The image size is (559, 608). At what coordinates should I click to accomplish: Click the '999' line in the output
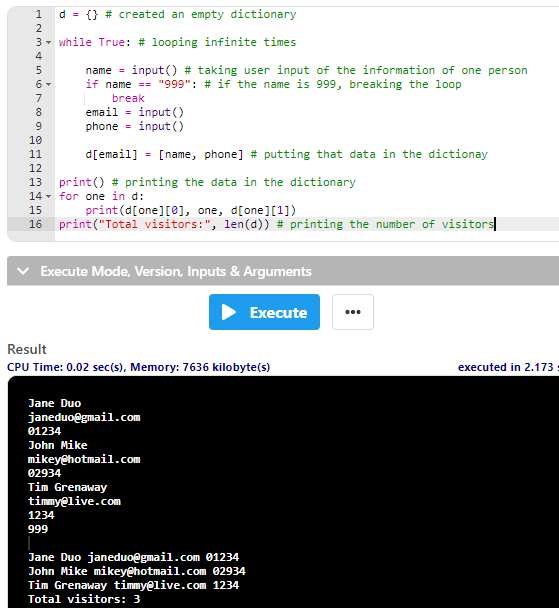(38, 529)
